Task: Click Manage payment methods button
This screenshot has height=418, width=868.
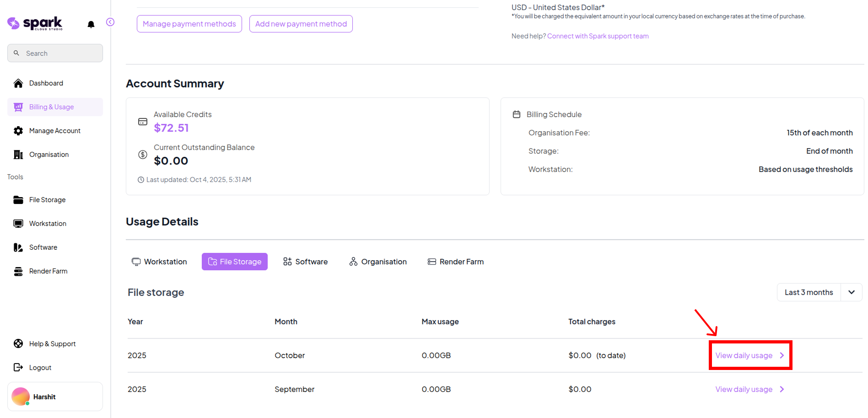Action: point(189,24)
